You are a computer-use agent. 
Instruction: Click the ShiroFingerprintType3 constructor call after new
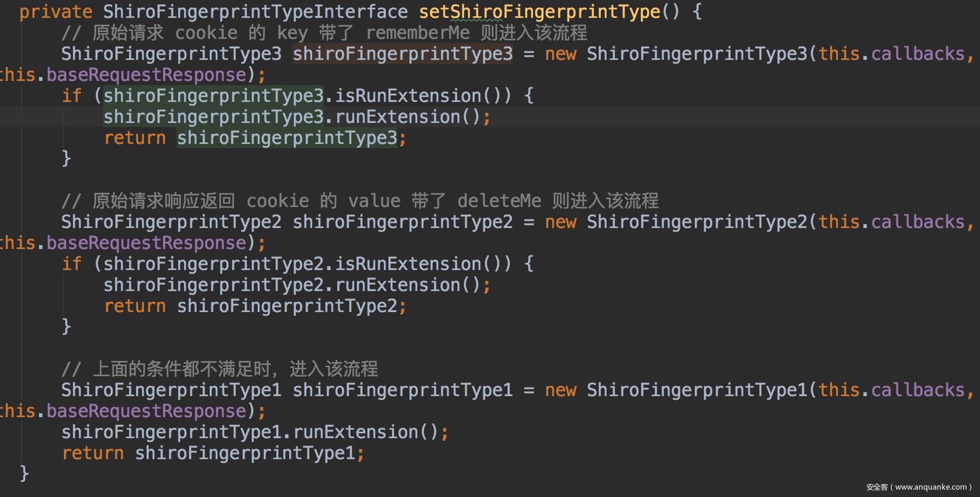697,54
